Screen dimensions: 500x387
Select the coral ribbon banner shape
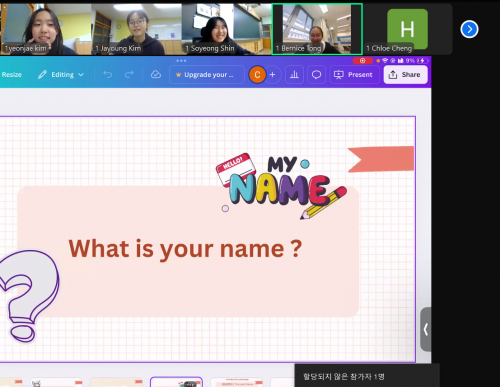(381, 159)
